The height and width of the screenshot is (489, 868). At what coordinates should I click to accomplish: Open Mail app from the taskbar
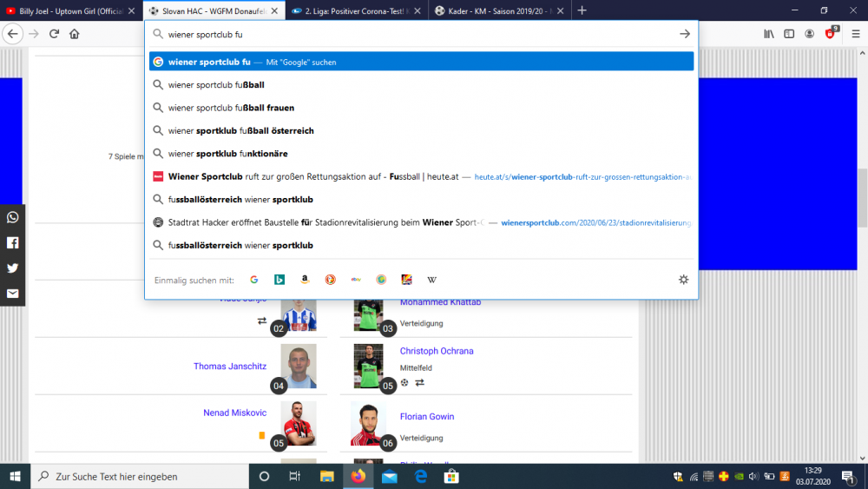click(389, 476)
